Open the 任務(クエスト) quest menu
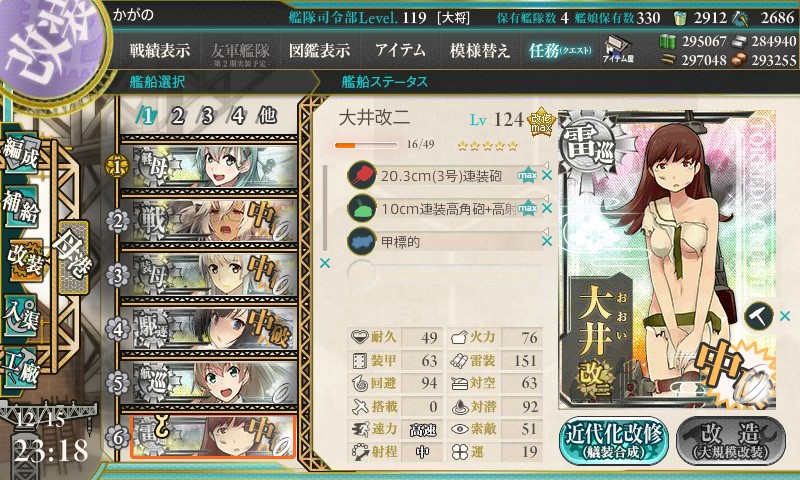The height and width of the screenshot is (480, 800). (x=560, y=50)
